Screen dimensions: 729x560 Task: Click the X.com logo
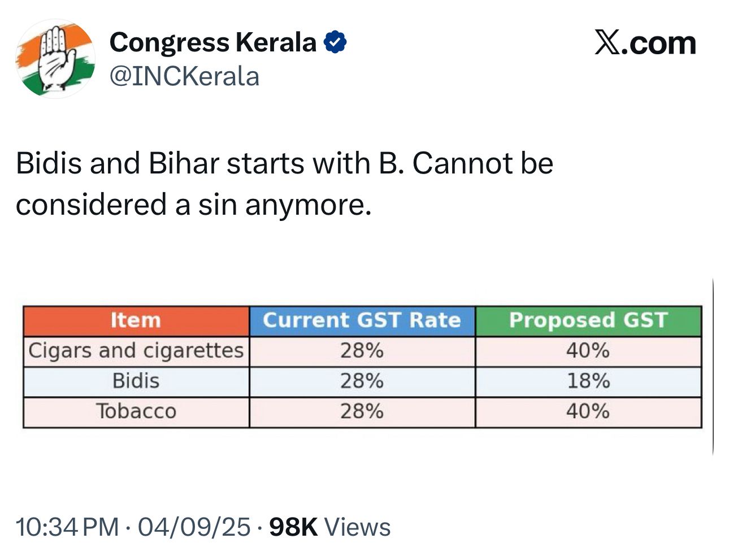coord(645,43)
